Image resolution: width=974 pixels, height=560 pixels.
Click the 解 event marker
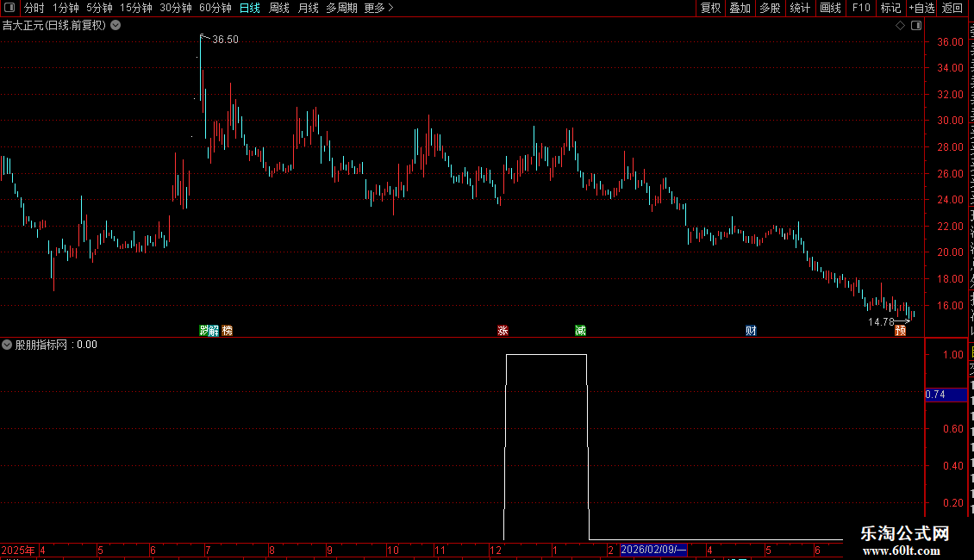(214, 330)
